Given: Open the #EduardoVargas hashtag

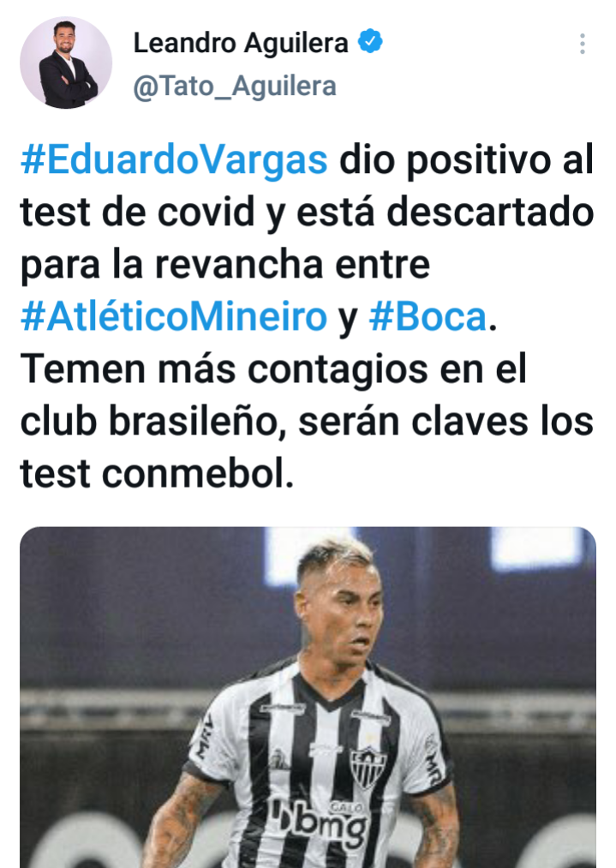Looking at the screenshot, I should tap(174, 160).
